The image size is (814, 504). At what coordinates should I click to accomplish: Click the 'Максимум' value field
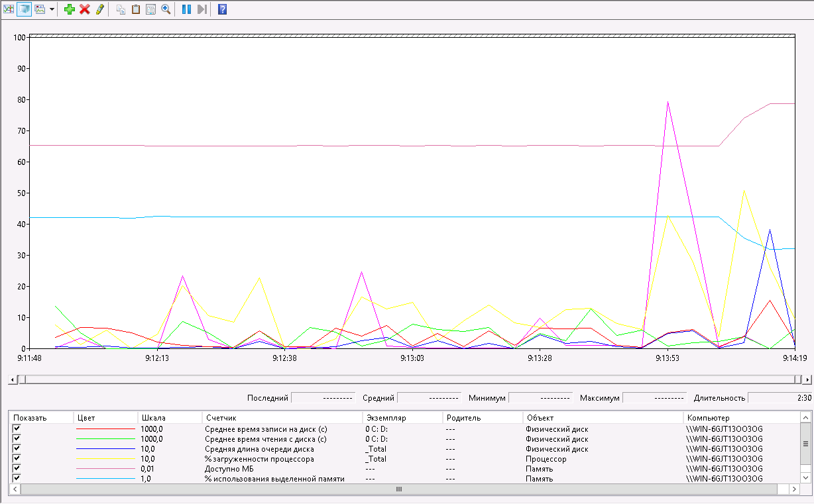pos(654,398)
